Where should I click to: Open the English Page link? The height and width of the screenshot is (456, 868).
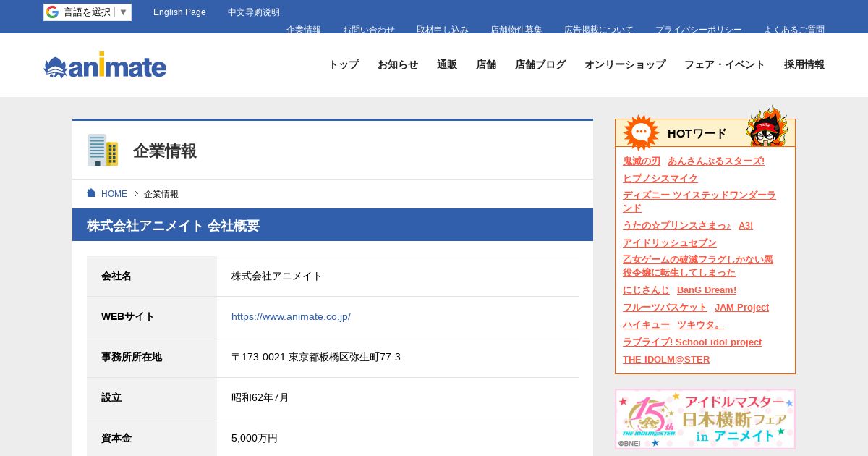point(179,12)
